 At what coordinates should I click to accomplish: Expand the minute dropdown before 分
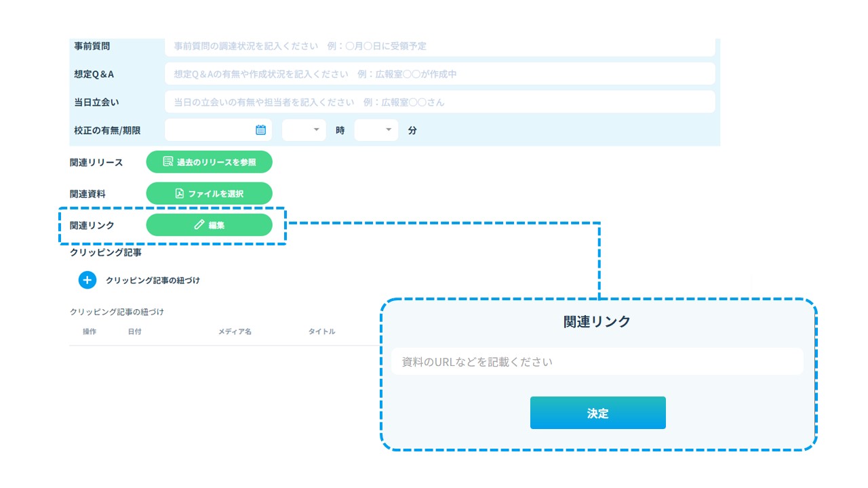[376, 130]
